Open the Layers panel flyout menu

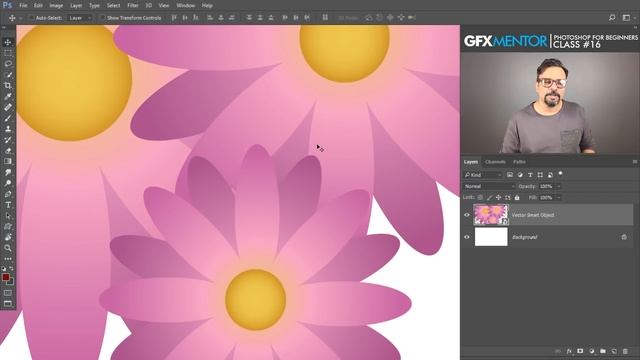pos(635,162)
